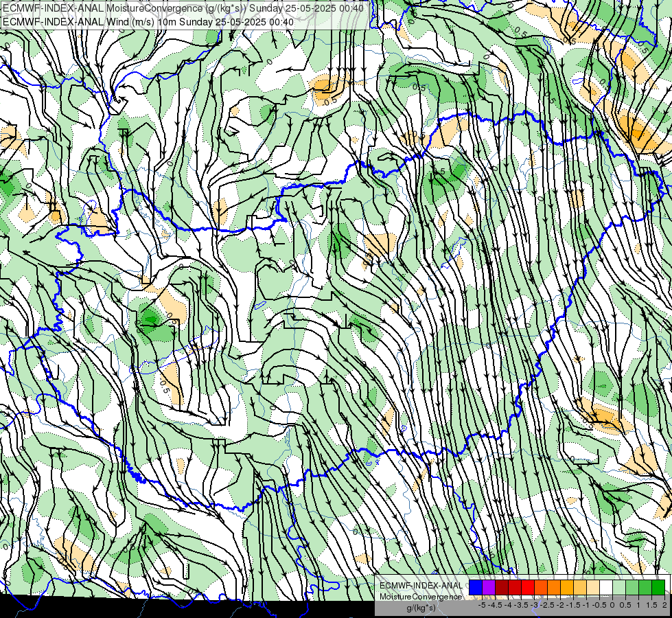Click the bright red swatch between -3.5 and -3
The height and width of the screenshot is (618, 672).
click(528, 587)
